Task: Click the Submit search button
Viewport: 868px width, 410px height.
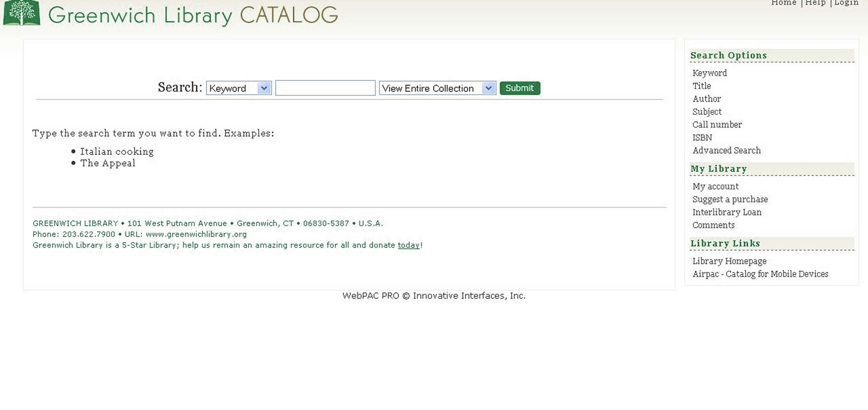Action: pos(520,88)
